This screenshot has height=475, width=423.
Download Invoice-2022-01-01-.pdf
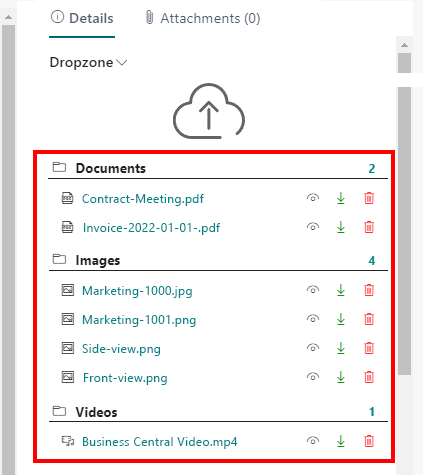341,227
